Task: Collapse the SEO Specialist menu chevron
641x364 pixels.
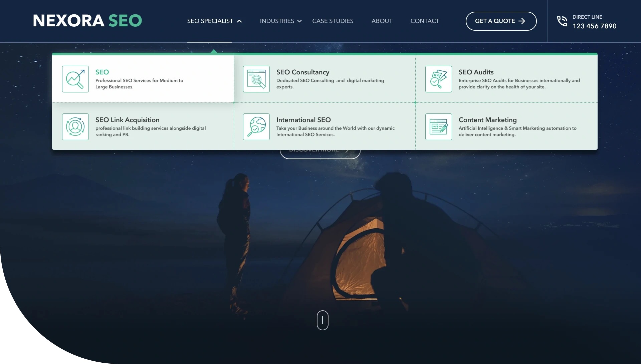Action: tap(239, 21)
